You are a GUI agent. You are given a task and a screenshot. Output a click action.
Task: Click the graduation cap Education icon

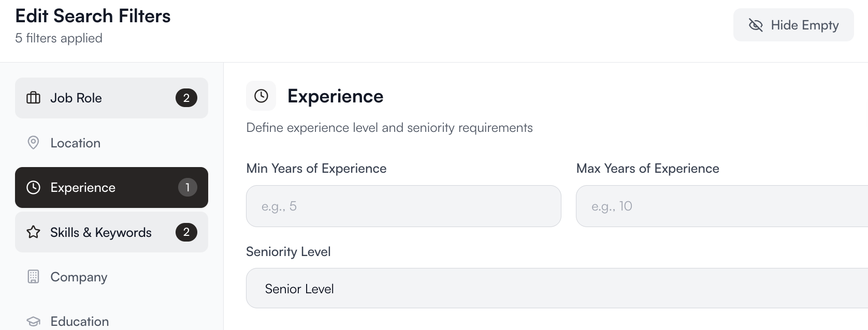(33, 321)
